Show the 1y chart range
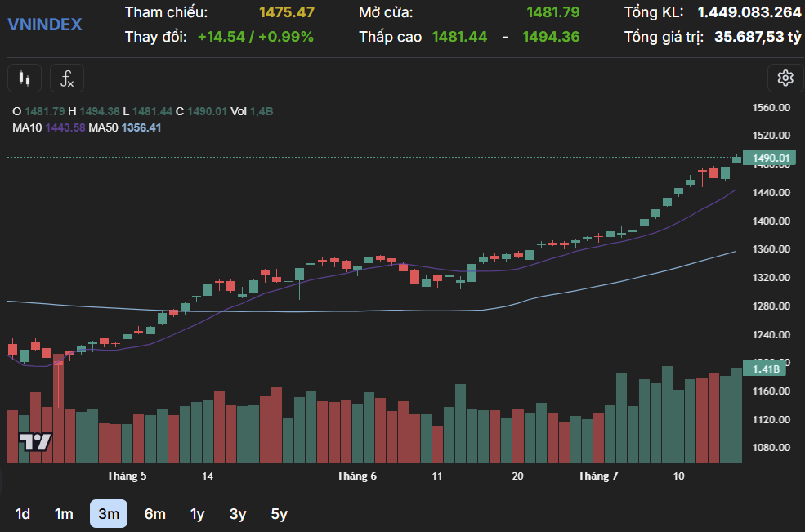The image size is (805, 532). pyautogui.click(x=197, y=514)
